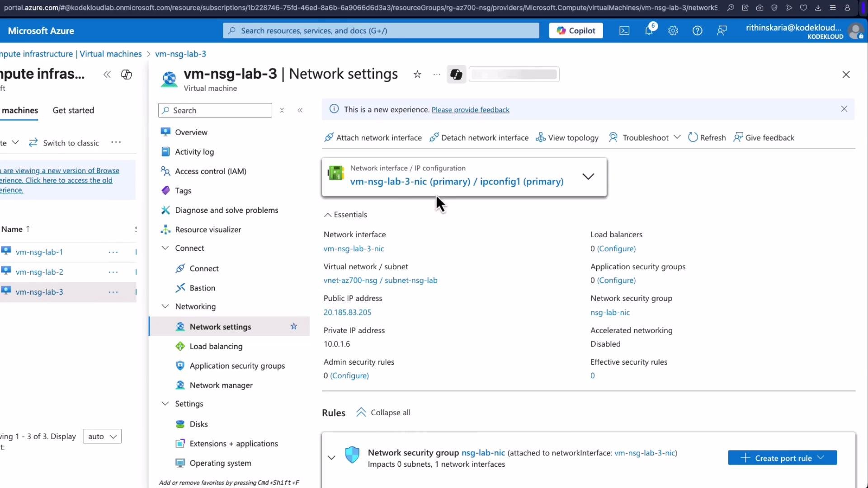The image size is (868, 488).
Task: Open Effective security rules count
Action: point(593,375)
